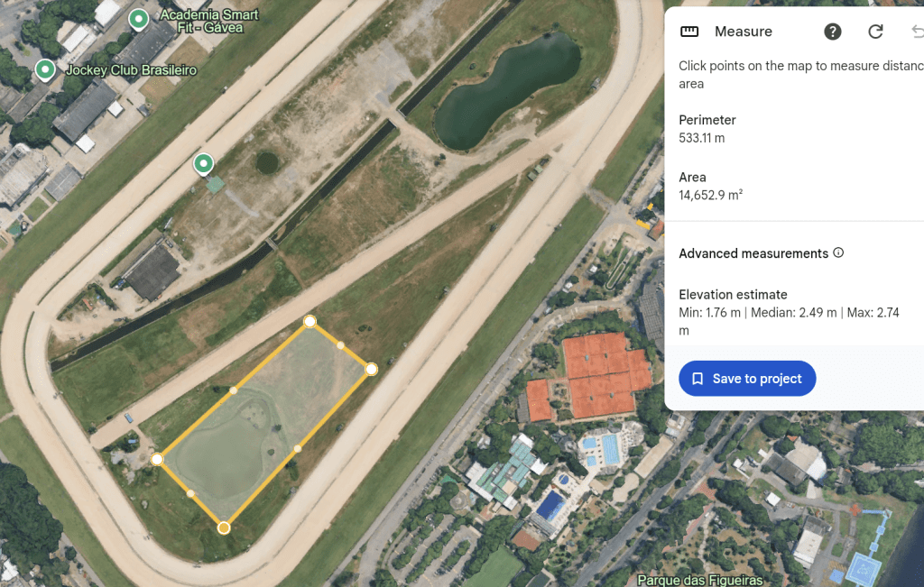Click the Jockey Club Brasileiro map pin
The height and width of the screenshot is (587, 924).
[45, 69]
